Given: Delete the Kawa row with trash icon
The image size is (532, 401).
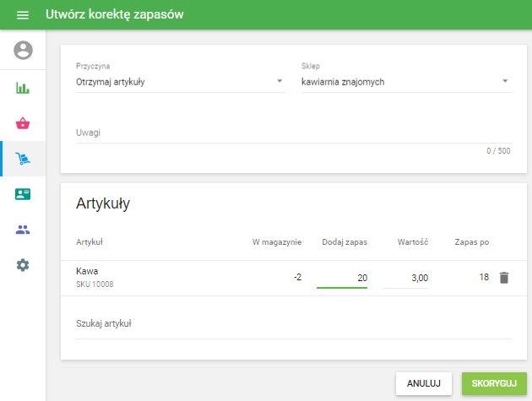Looking at the screenshot, I should (504, 278).
